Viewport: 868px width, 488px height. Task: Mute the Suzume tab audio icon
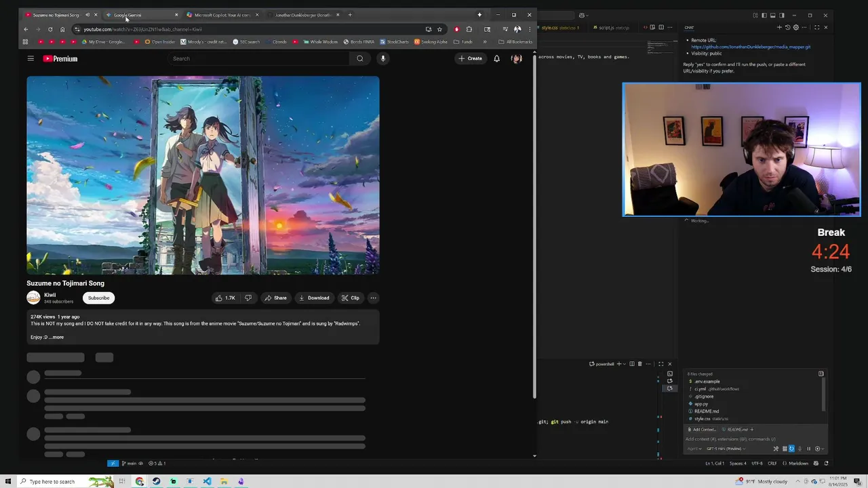click(x=87, y=15)
